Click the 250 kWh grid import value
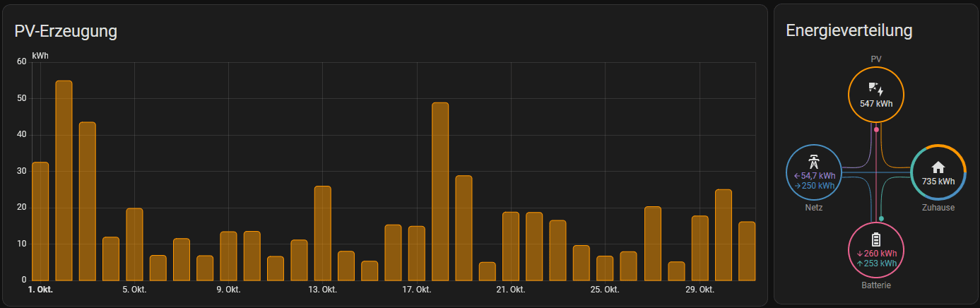Image resolution: width=980 pixels, height=308 pixels. click(x=815, y=186)
